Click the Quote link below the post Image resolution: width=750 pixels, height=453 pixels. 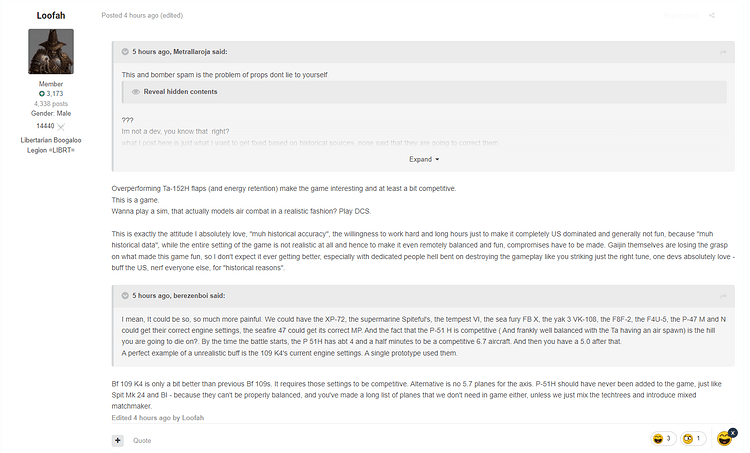click(x=142, y=441)
